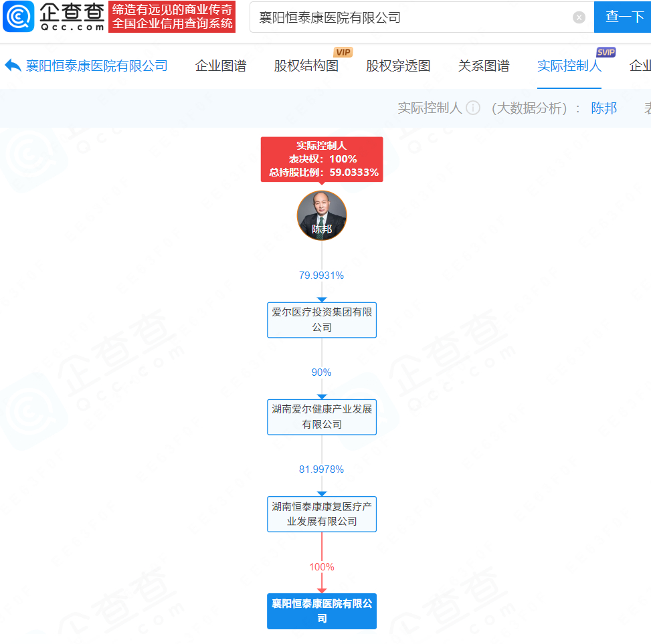651x644 pixels.
Task: Click the 81.9978% share label
Action: [321, 469]
